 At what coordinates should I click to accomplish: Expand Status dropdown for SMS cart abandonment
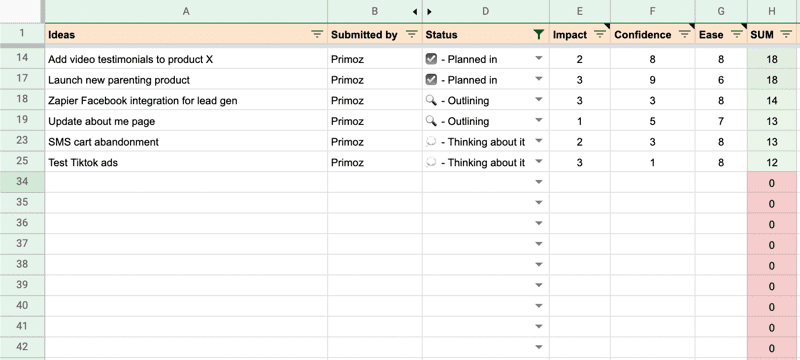539,141
